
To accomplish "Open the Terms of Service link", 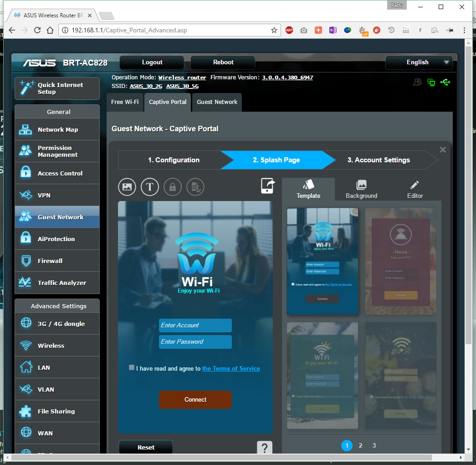I will [x=231, y=368].
